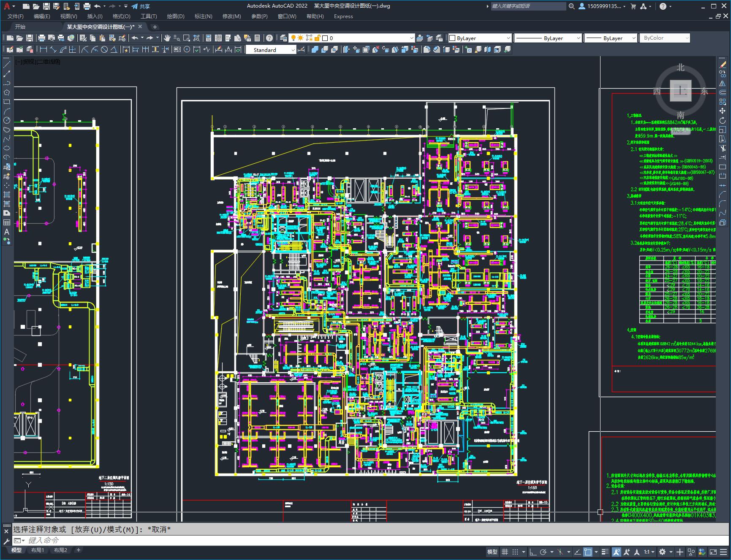Open the 绘图(D) menu
Image resolution: width=731 pixels, height=560 pixels.
point(175,16)
